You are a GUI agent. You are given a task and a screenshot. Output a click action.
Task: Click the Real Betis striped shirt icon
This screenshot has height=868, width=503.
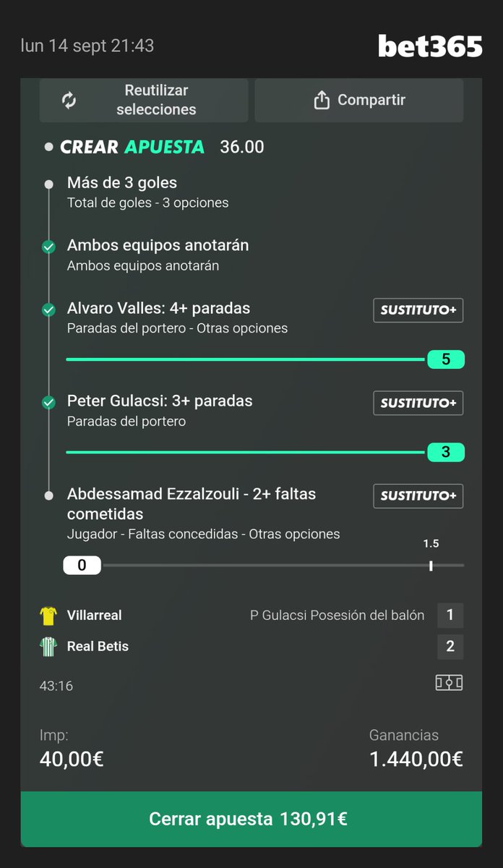pos(48,646)
